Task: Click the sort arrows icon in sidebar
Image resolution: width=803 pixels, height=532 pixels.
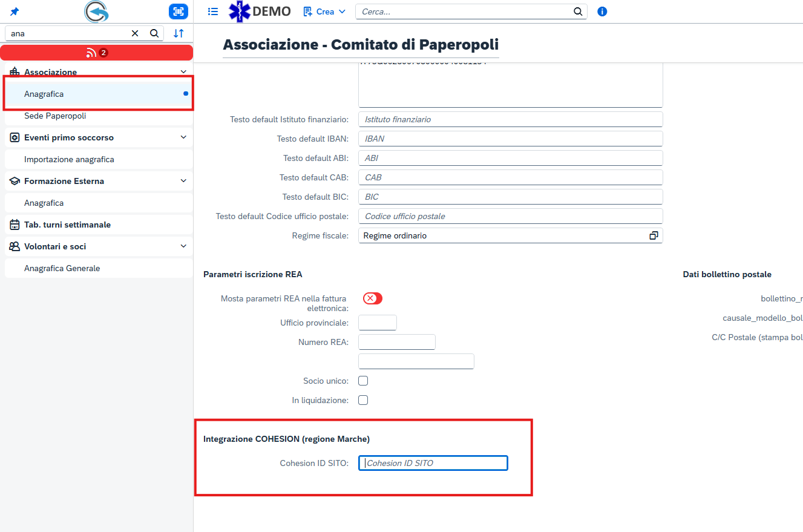Action: pyautogui.click(x=179, y=33)
